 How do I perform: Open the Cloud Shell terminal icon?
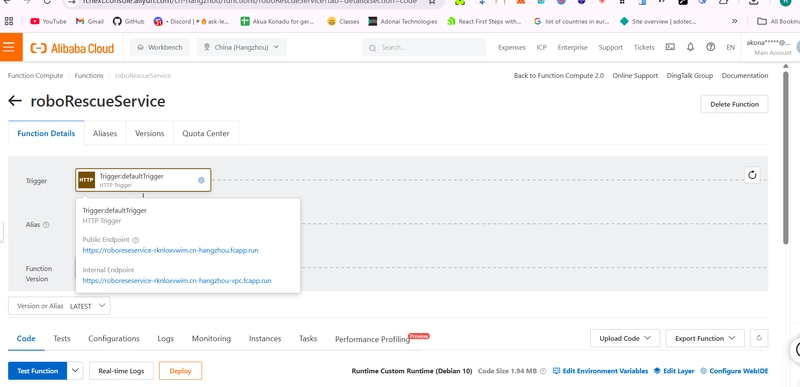click(x=670, y=47)
